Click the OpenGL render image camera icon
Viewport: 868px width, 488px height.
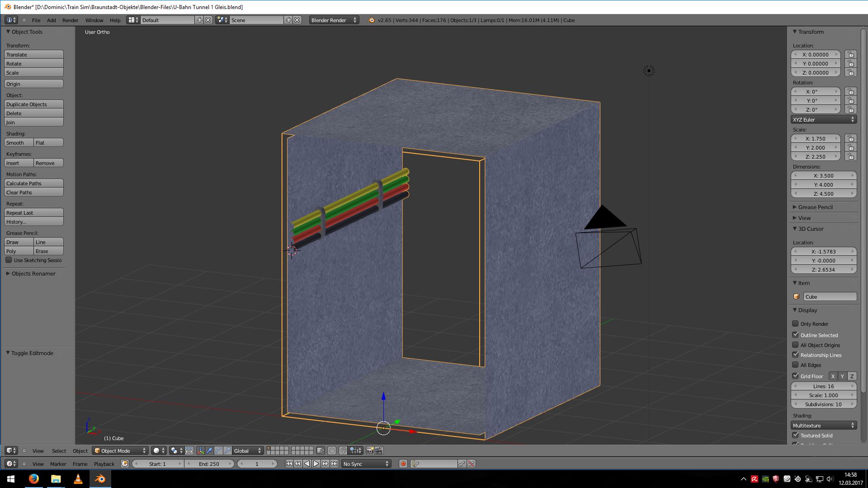(370, 450)
